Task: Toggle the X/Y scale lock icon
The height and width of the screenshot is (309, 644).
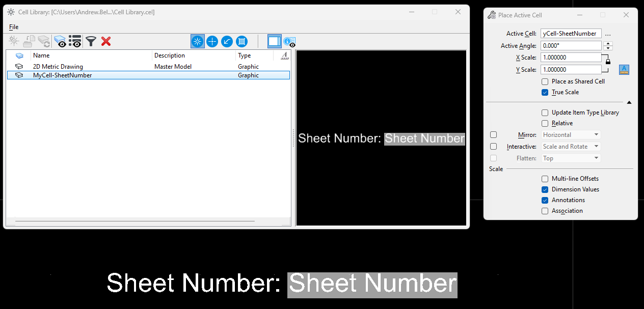Action: [607, 62]
